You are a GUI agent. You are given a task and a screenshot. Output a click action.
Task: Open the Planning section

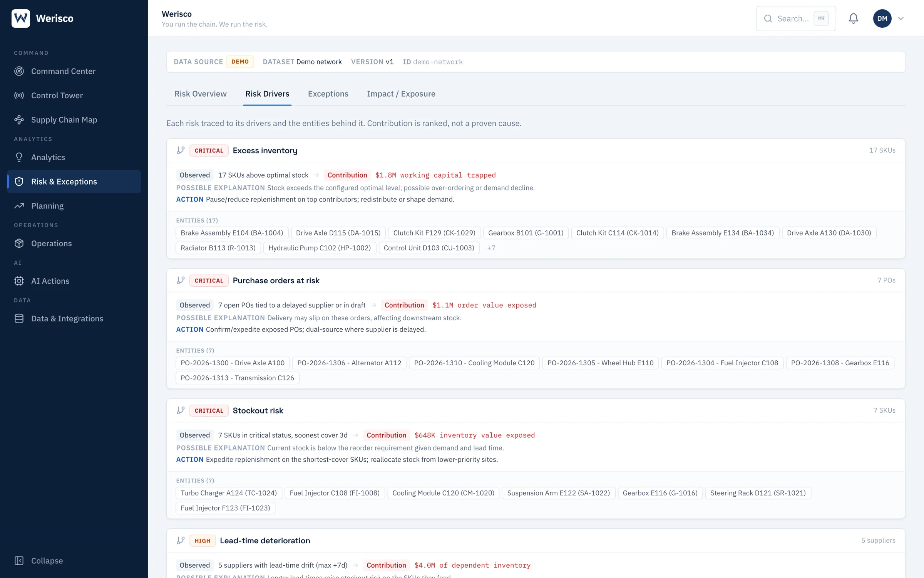pyautogui.click(x=74, y=206)
